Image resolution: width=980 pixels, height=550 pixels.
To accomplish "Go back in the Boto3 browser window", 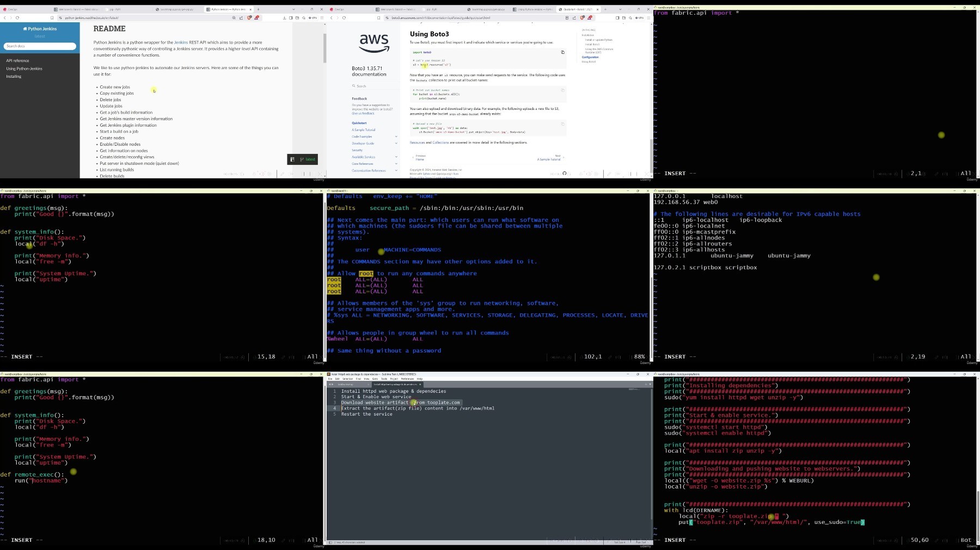I will click(331, 18).
